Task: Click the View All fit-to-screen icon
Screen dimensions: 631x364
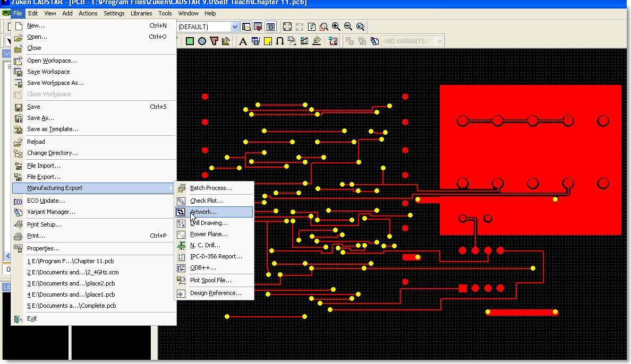Action: (x=287, y=27)
